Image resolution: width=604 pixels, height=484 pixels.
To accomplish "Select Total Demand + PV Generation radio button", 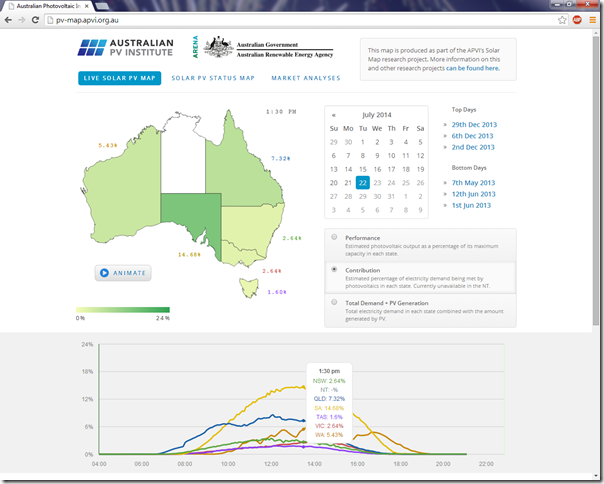I will click(334, 302).
